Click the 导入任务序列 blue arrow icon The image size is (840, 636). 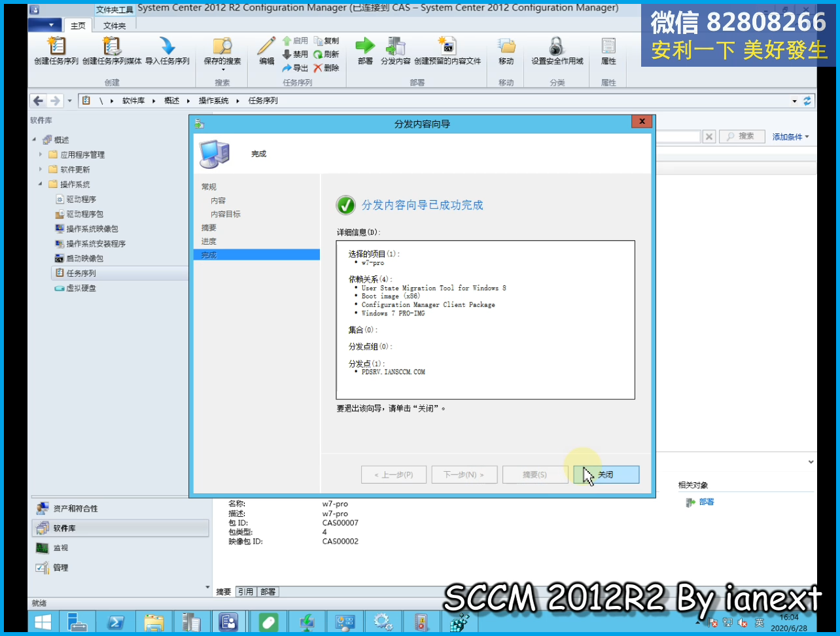[x=167, y=46]
